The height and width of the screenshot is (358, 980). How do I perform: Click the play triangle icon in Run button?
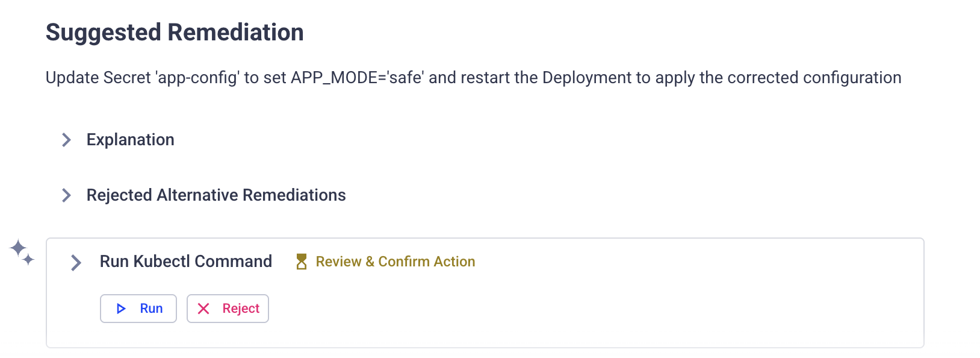(121, 309)
